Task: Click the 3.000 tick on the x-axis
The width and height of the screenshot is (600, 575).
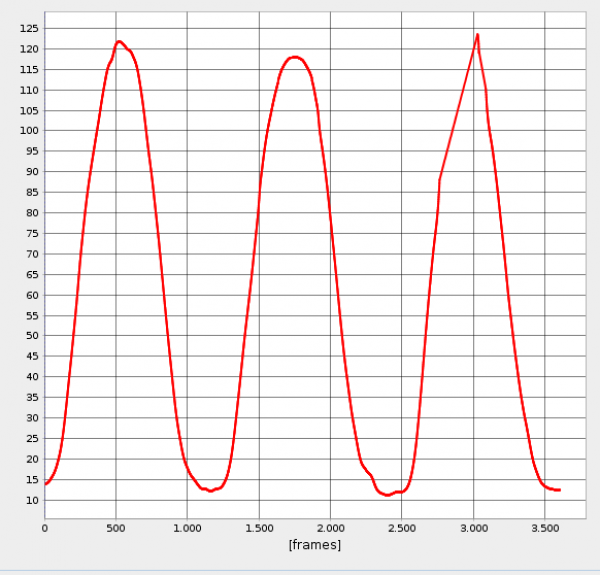Action: (x=473, y=526)
